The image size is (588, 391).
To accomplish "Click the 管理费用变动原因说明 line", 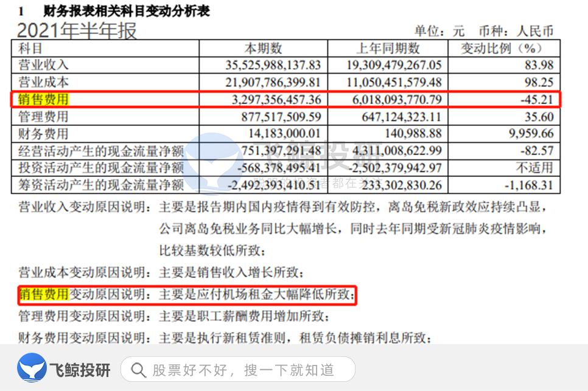I will (x=173, y=316).
